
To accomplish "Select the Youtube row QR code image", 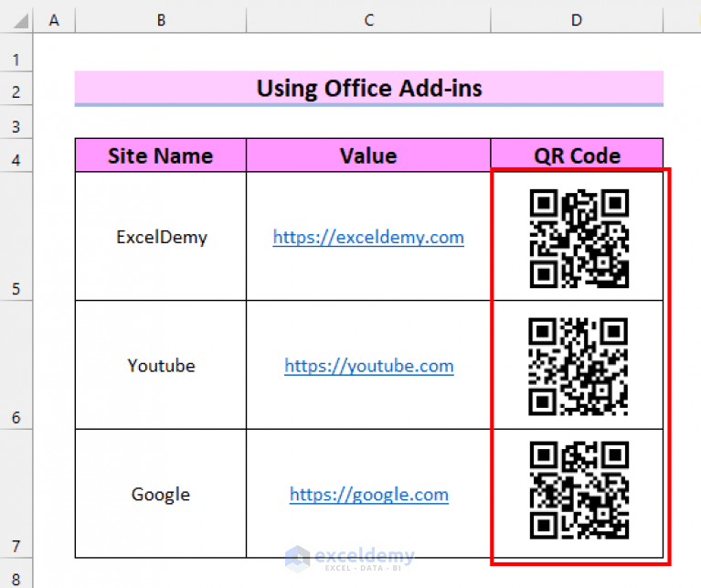I will [578, 367].
